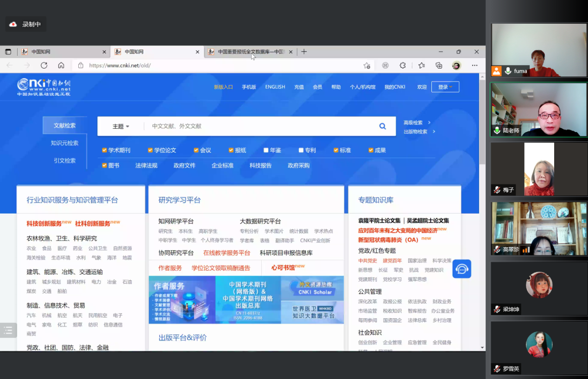This screenshot has width=588, height=379.
Task: Open the browser profile avatar
Action: point(456,65)
